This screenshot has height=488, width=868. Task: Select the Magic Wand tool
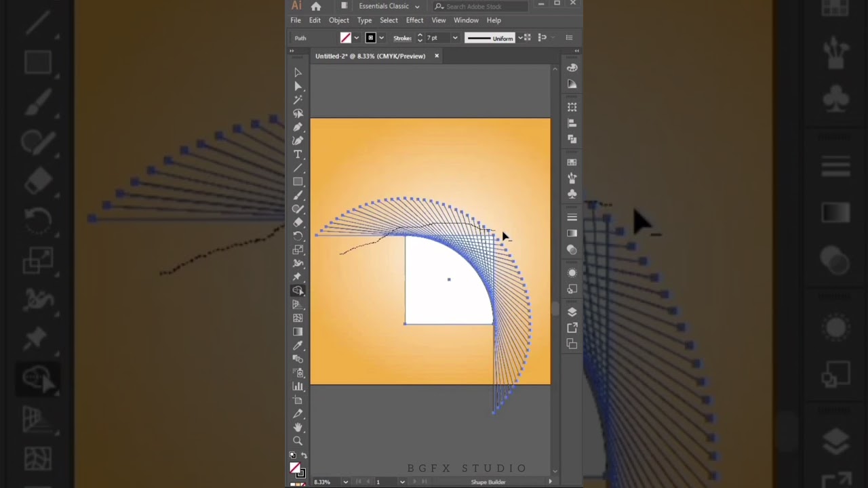[x=298, y=100]
